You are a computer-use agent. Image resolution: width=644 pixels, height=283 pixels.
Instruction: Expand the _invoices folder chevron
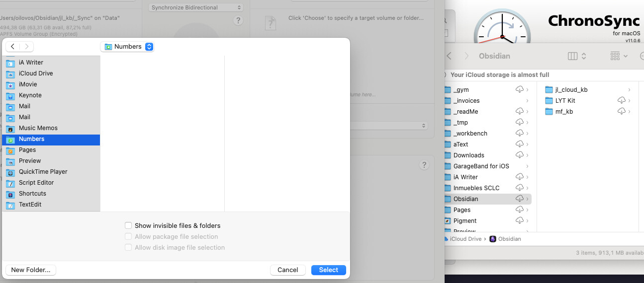click(527, 101)
